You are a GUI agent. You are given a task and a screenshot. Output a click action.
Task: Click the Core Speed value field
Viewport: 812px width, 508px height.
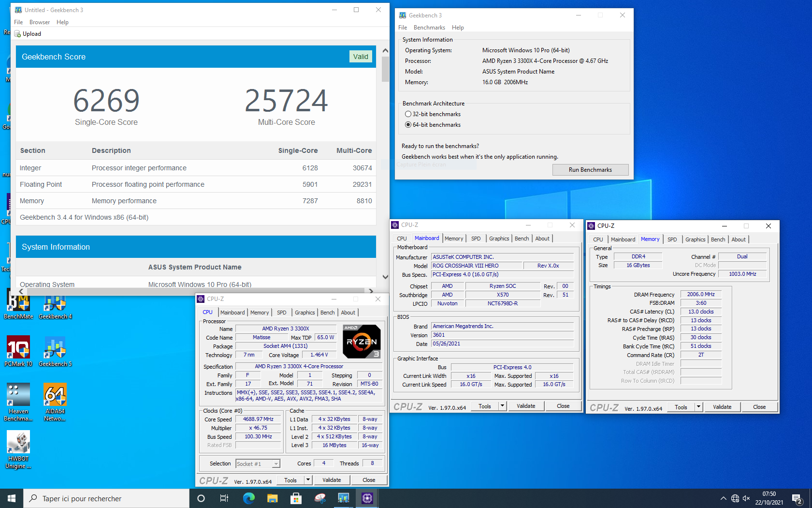(258, 419)
